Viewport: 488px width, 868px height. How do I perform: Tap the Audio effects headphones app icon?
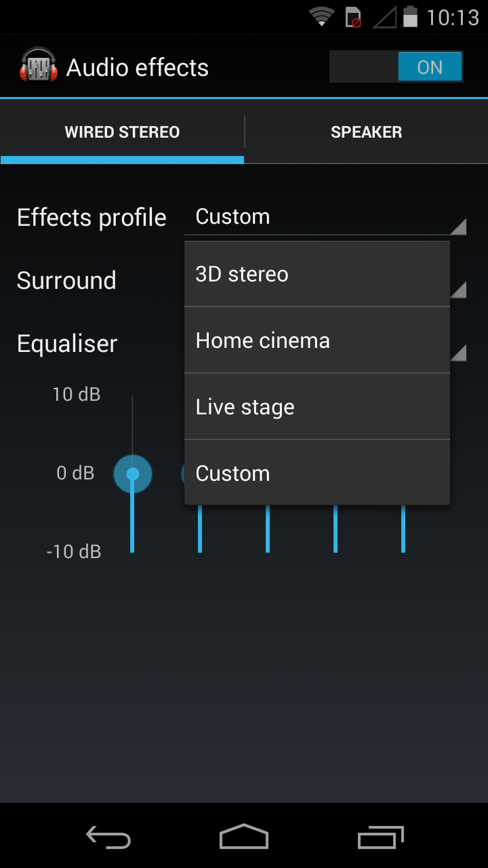click(39, 66)
